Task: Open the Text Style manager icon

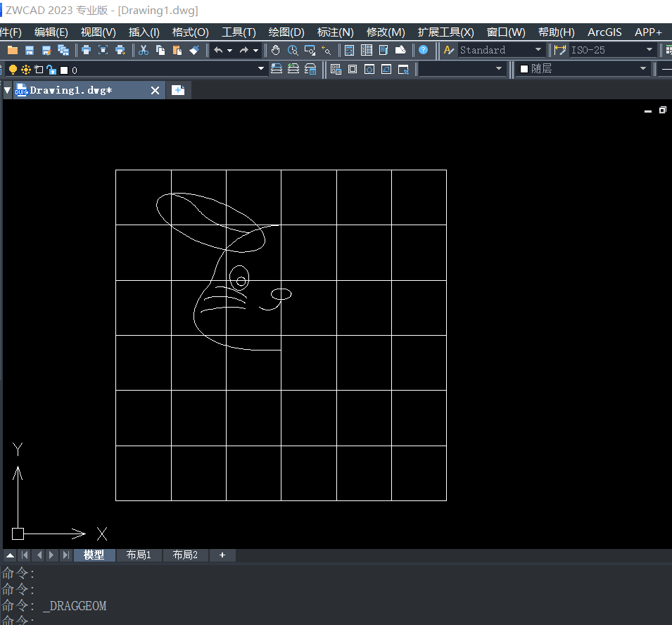Action: click(449, 50)
